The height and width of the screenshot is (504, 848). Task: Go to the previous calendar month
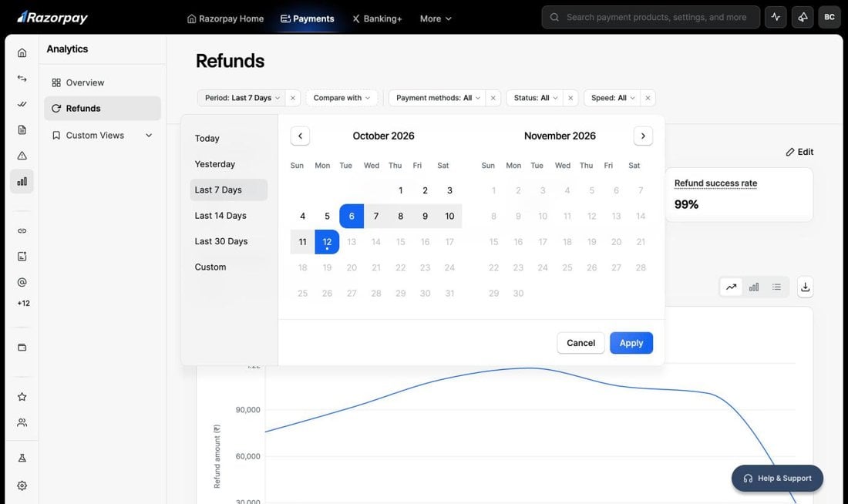click(300, 136)
